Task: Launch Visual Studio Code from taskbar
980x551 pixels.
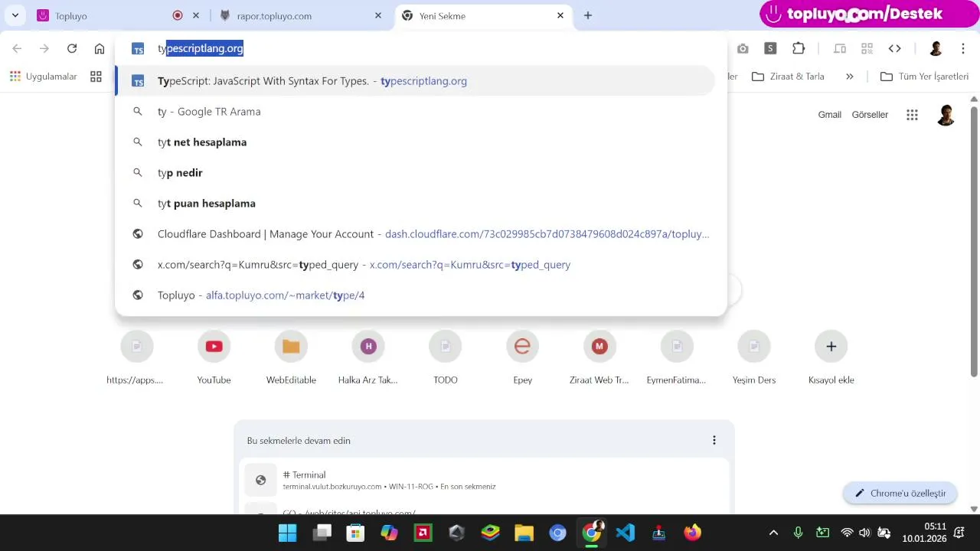Action: pos(626,533)
